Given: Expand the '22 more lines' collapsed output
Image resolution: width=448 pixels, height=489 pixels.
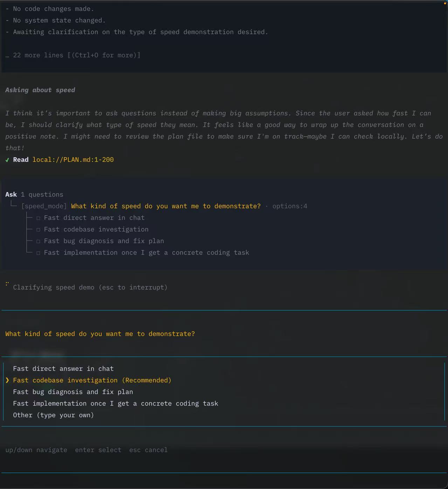Looking at the screenshot, I should coord(73,55).
